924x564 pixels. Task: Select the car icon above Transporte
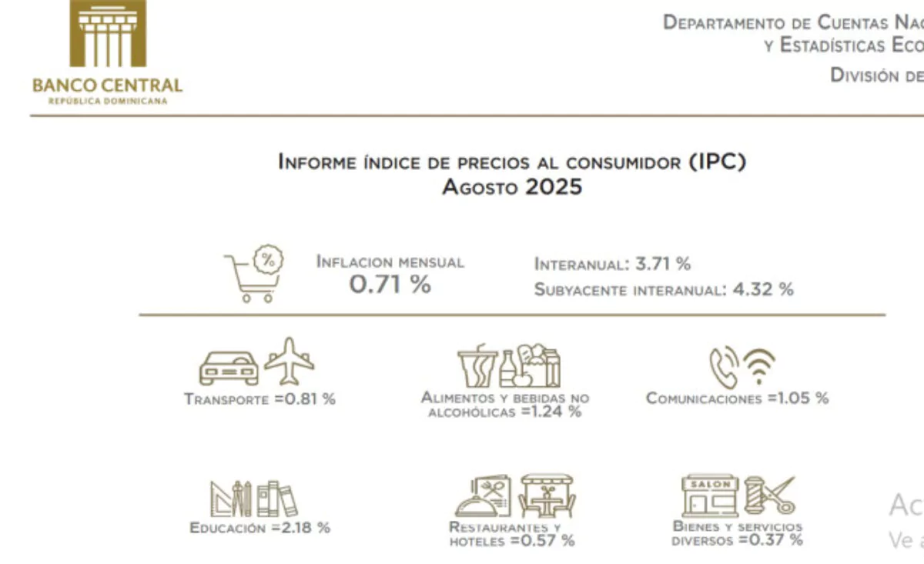click(229, 368)
